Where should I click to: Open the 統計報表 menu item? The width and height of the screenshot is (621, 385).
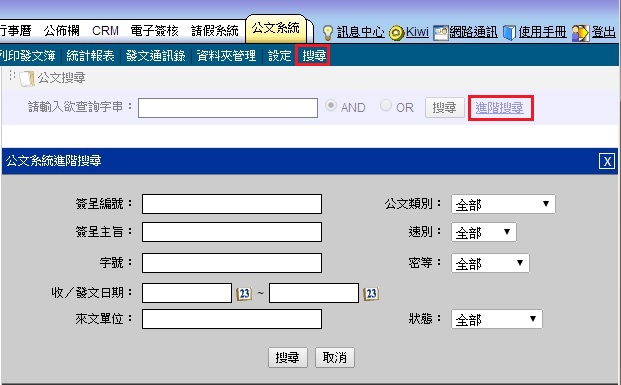pos(90,55)
